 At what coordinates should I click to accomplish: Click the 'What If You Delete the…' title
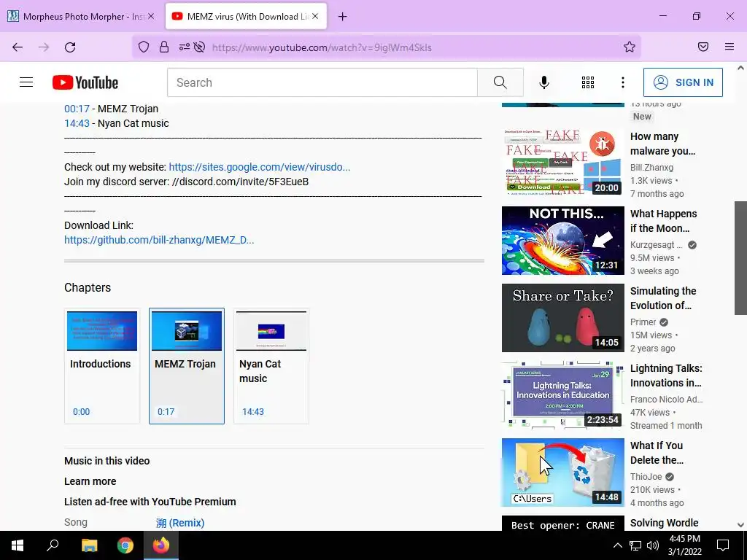click(657, 453)
